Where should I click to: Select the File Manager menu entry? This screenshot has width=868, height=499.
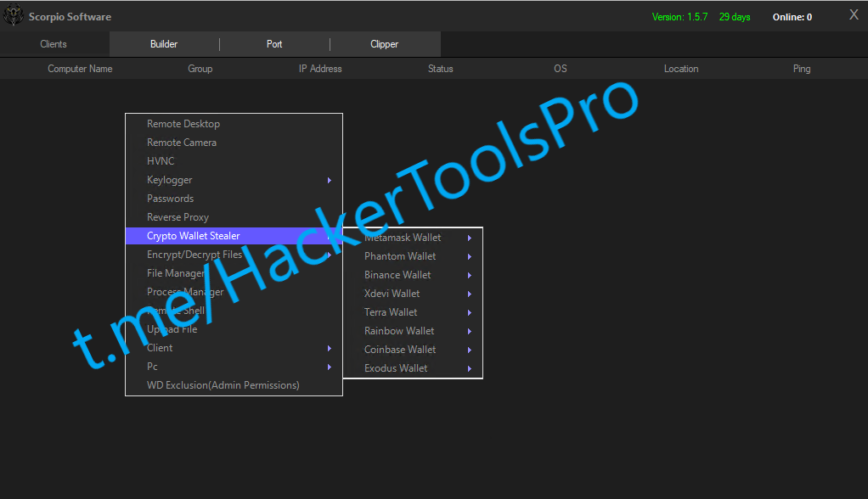coord(234,273)
